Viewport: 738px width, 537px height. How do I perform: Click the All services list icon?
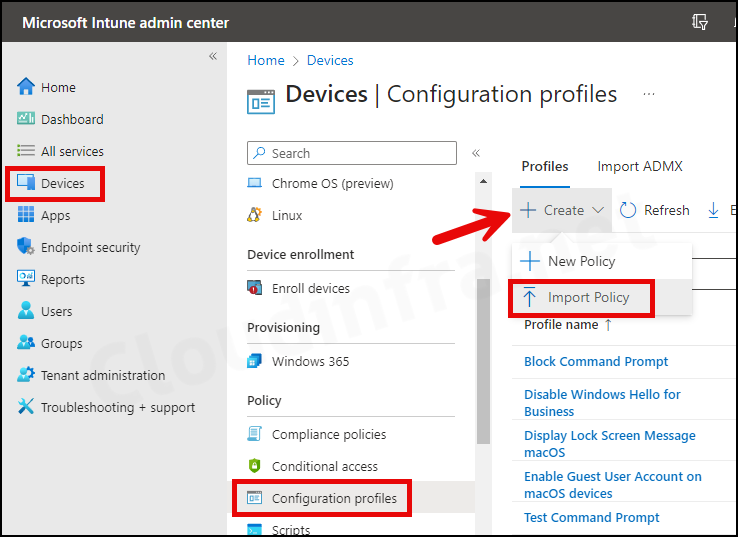pos(25,151)
